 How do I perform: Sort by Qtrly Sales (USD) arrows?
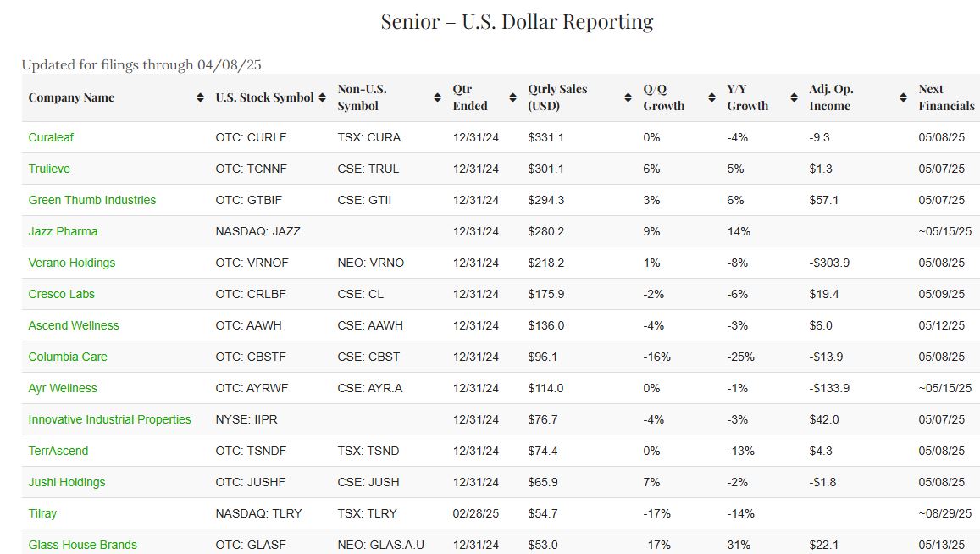(627, 97)
